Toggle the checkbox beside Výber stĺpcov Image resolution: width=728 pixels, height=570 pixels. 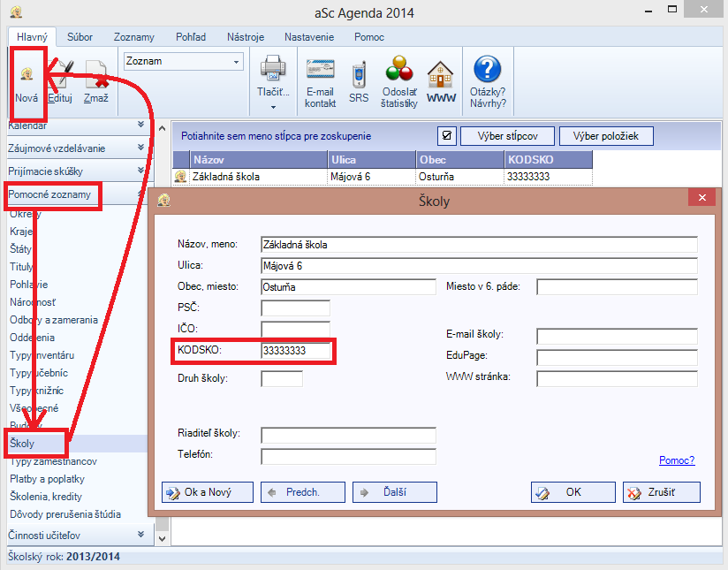point(447,135)
